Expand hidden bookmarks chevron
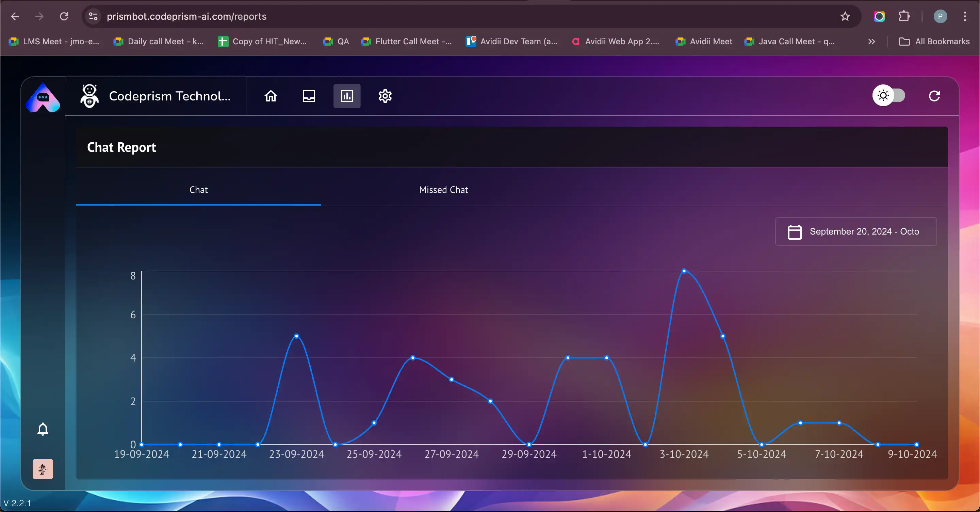 tap(871, 42)
